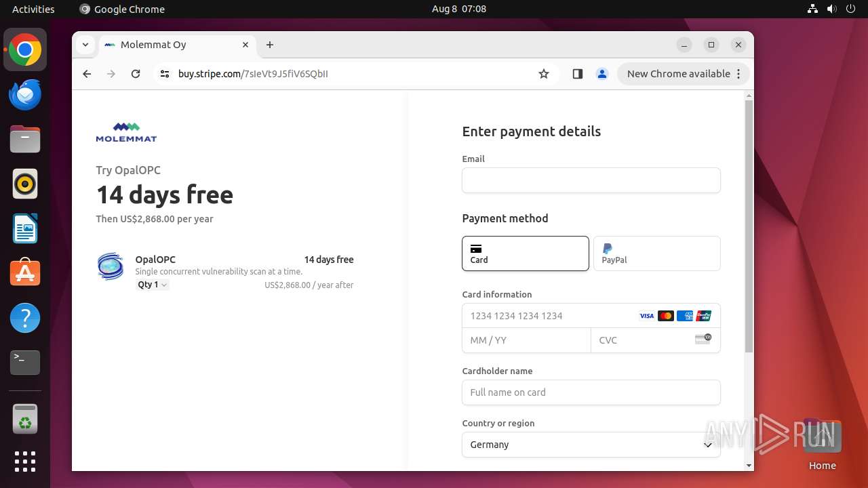Launch Google Chrome from the dock
The image size is (868, 488).
pyautogui.click(x=25, y=50)
